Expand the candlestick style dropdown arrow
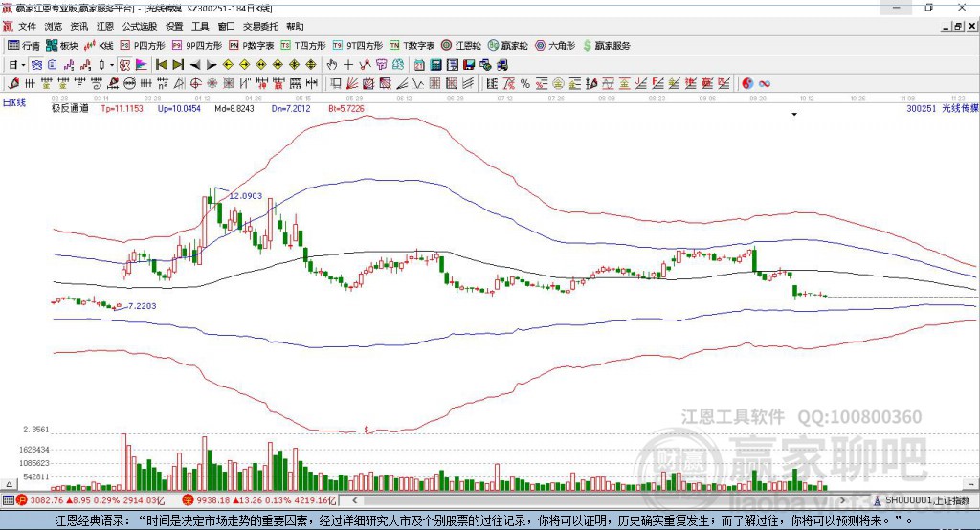980x530 pixels. point(112,65)
